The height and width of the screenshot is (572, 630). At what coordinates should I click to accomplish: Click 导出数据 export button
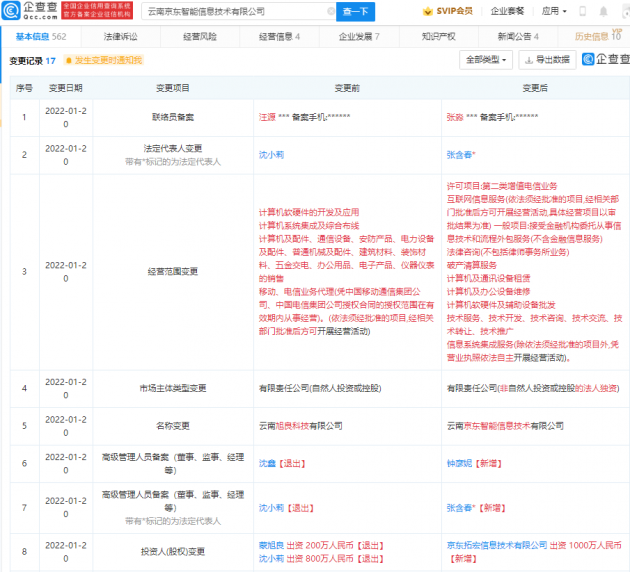[547, 60]
